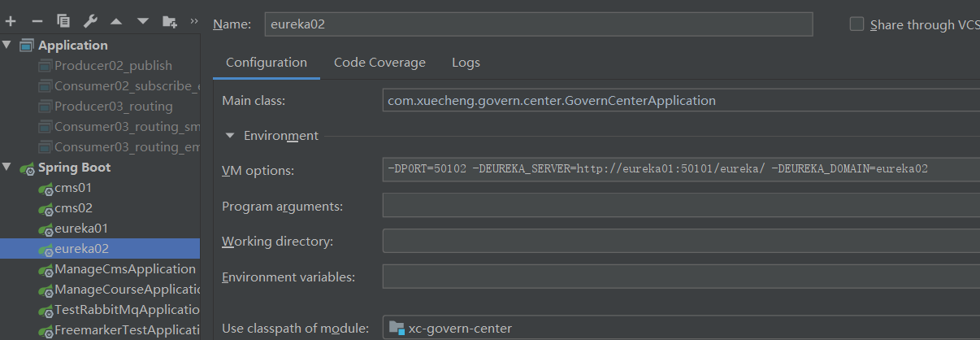Toggle Share through VCS checkbox
The image size is (980, 340).
856,24
